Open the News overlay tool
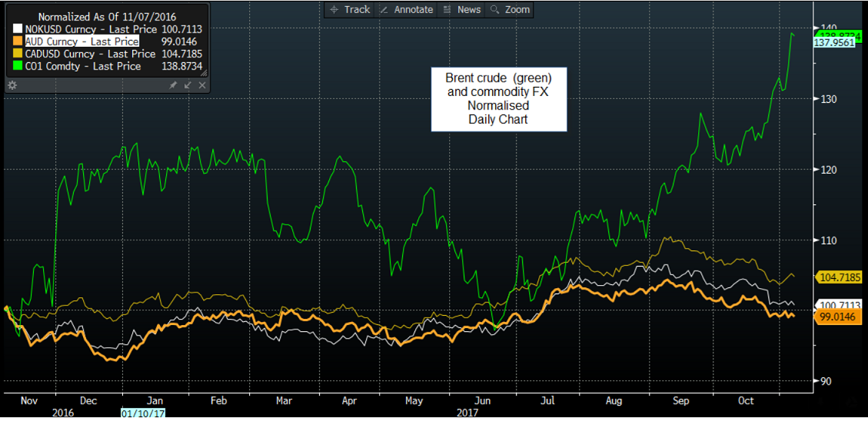The image size is (868, 421). (462, 9)
